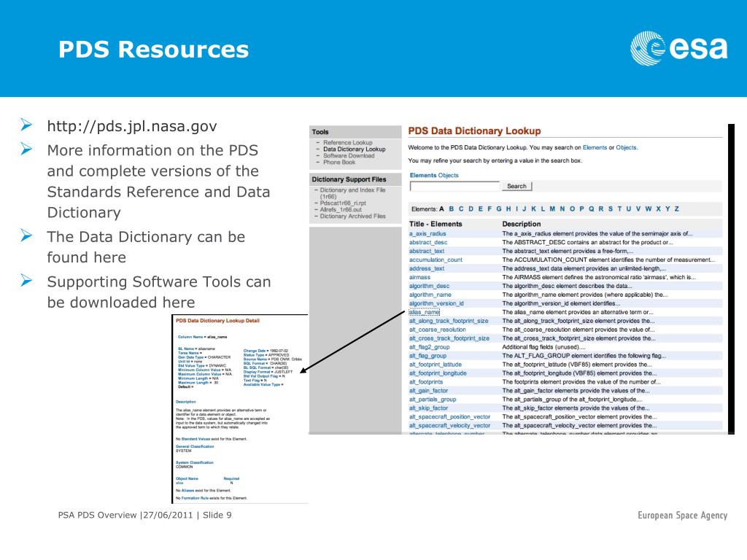The height and width of the screenshot is (560, 747).
Task: Open the Allrefs_1r66.out file link
Action: (x=341, y=209)
